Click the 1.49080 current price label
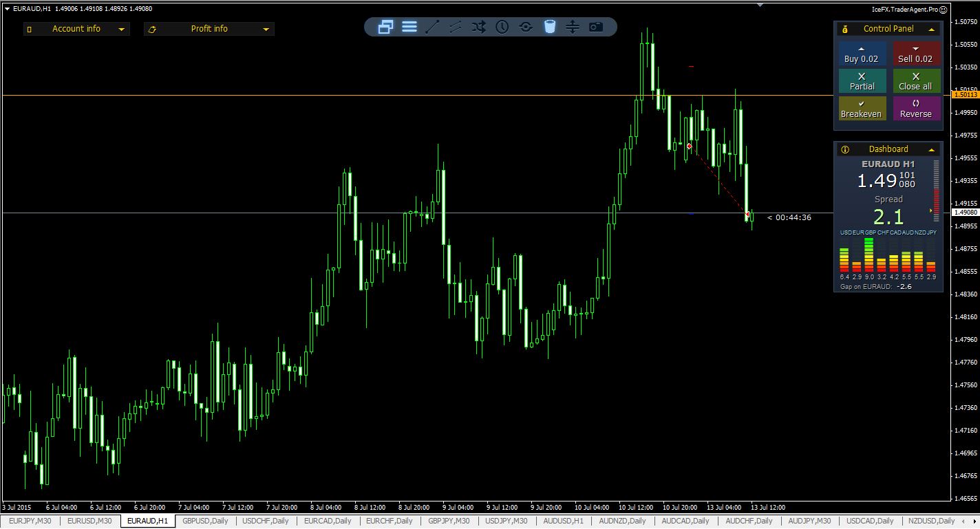The image size is (980, 529). (966, 213)
